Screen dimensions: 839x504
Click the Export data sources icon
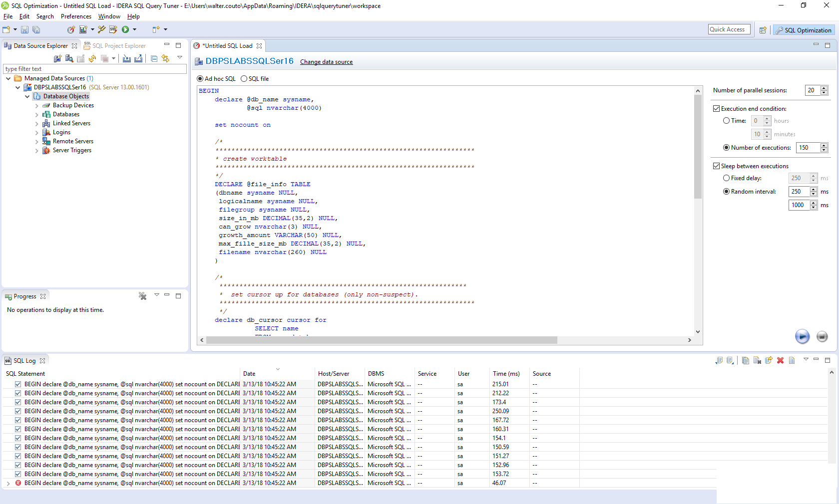(x=138, y=58)
